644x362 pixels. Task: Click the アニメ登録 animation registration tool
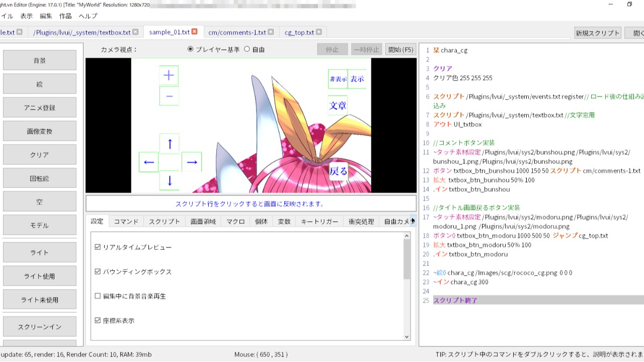point(40,107)
